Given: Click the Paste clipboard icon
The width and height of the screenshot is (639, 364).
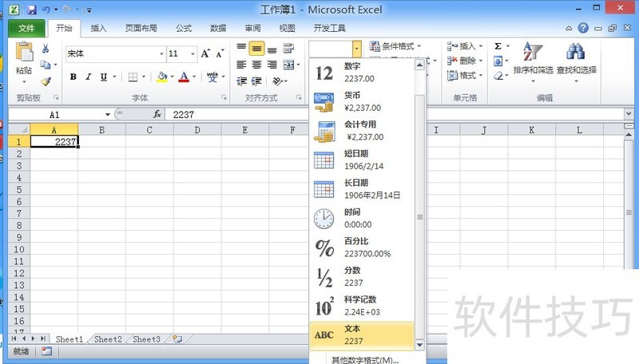Looking at the screenshot, I should (24, 52).
